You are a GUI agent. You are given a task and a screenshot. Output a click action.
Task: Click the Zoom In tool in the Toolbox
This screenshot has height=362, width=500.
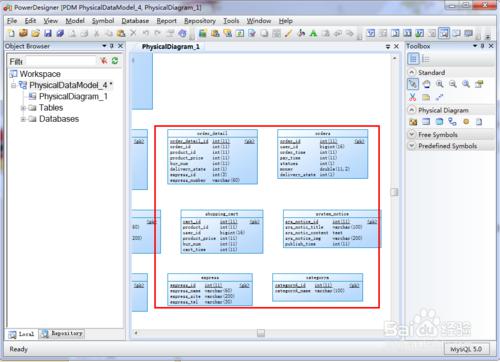pos(440,84)
